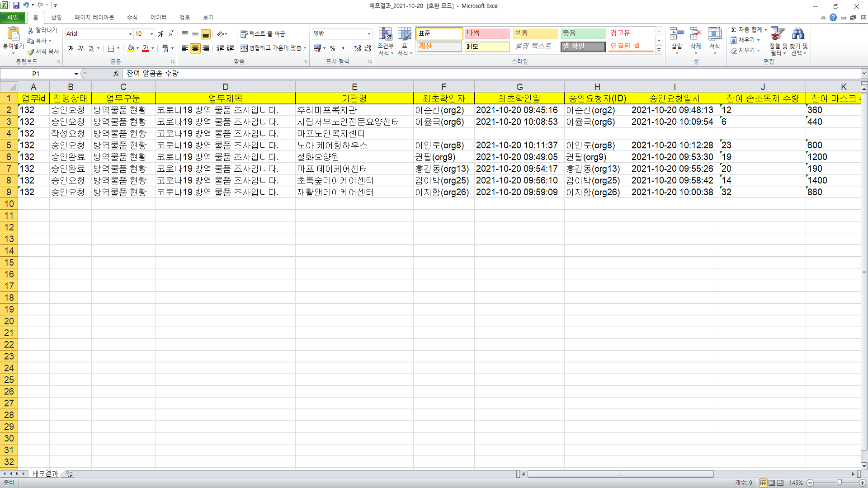868x488 pixels.
Task: Click the Paste (붙여넣기) clipboard icon
Action: pos(14,35)
